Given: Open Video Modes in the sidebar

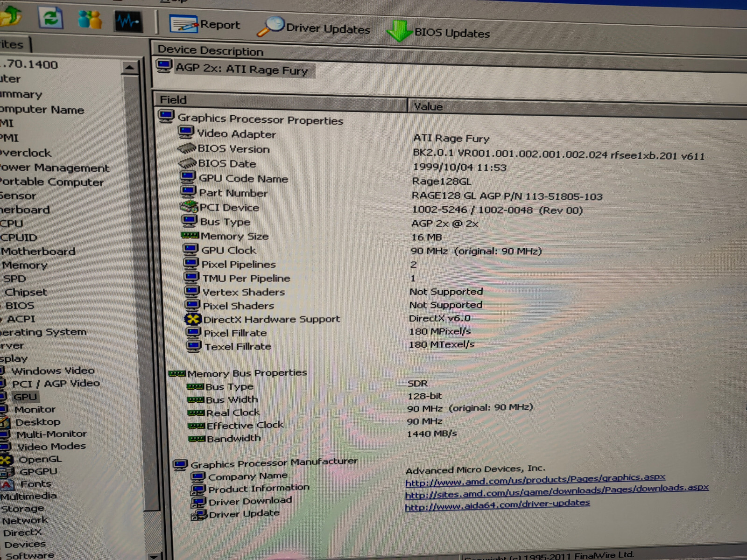Looking at the screenshot, I should click(51, 447).
